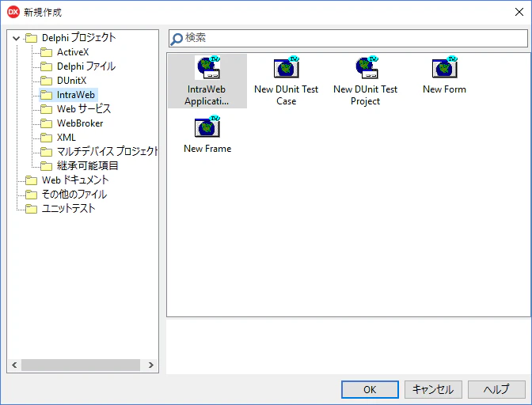
Task: Click the キャンセル button
Action: click(433, 390)
